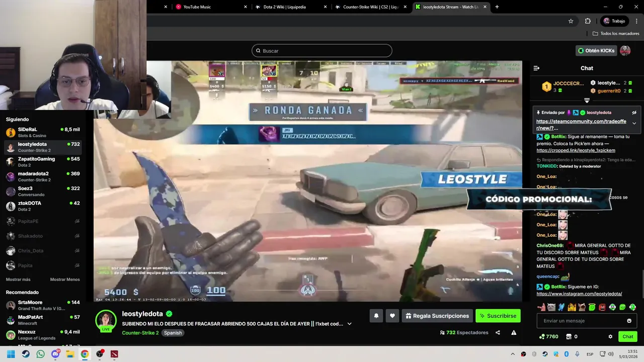The image size is (644, 362).
Task: Hide the pinned message
Action: (634, 113)
